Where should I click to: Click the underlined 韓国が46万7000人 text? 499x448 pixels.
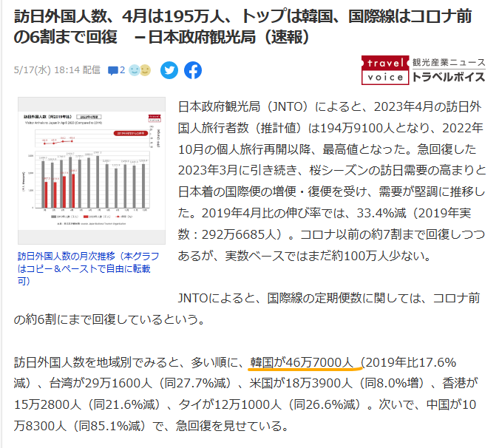[x=305, y=362]
